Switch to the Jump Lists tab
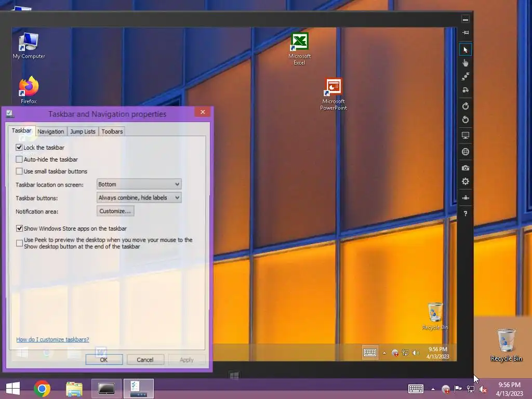The image size is (532, 399). tap(83, 131)
